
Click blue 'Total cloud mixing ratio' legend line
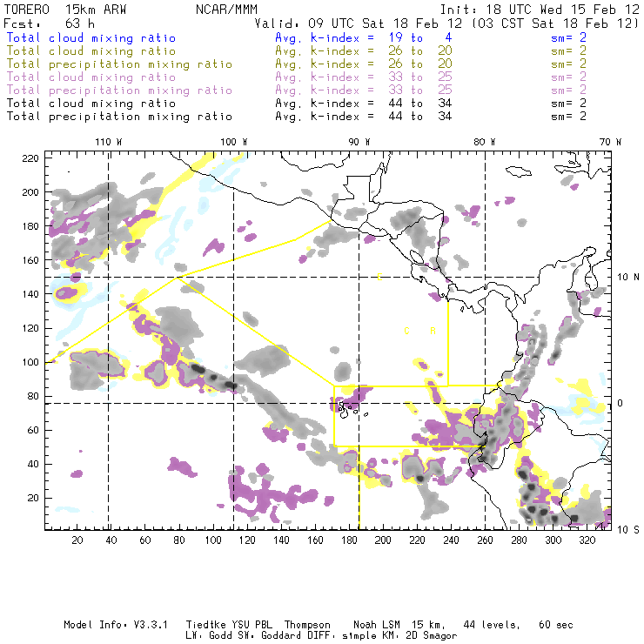coord(91,38)
